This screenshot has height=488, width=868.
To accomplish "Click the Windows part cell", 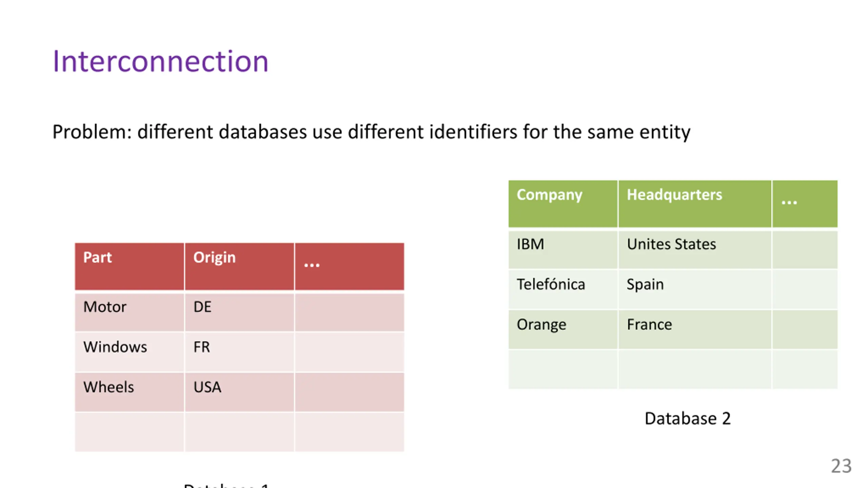I will coord(129,352).
